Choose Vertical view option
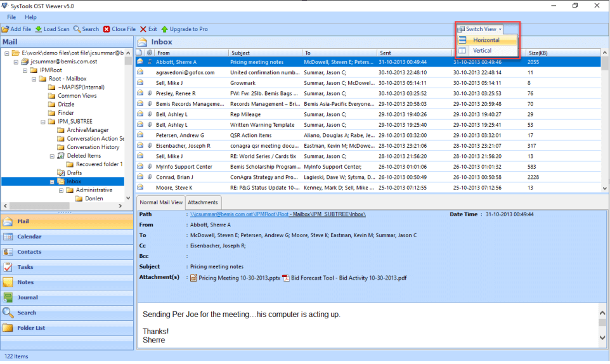 482,51
